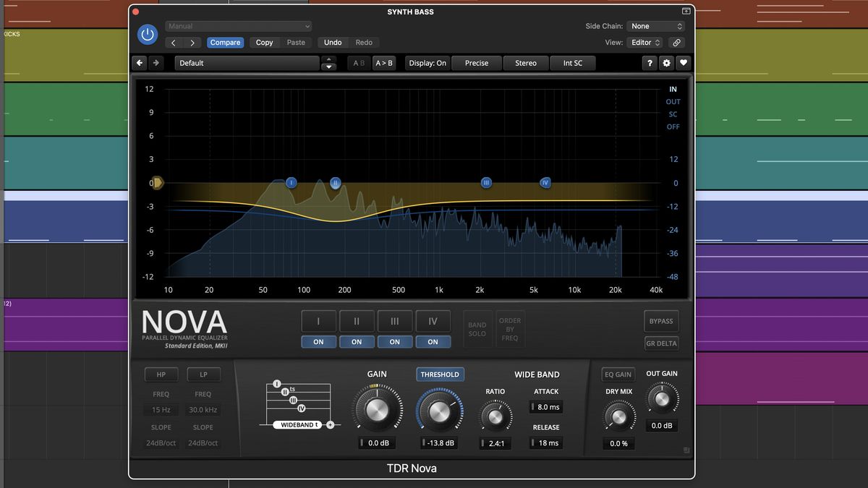The image size is (868, 488).
Task: Click the Copy button
Action: pyautogui.click(x=265, y=43)
